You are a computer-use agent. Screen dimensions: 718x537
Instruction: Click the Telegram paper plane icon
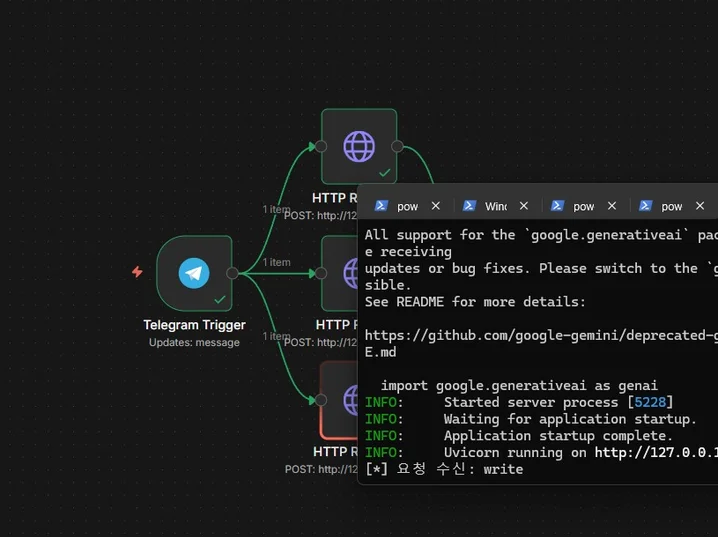click(194, 273)
